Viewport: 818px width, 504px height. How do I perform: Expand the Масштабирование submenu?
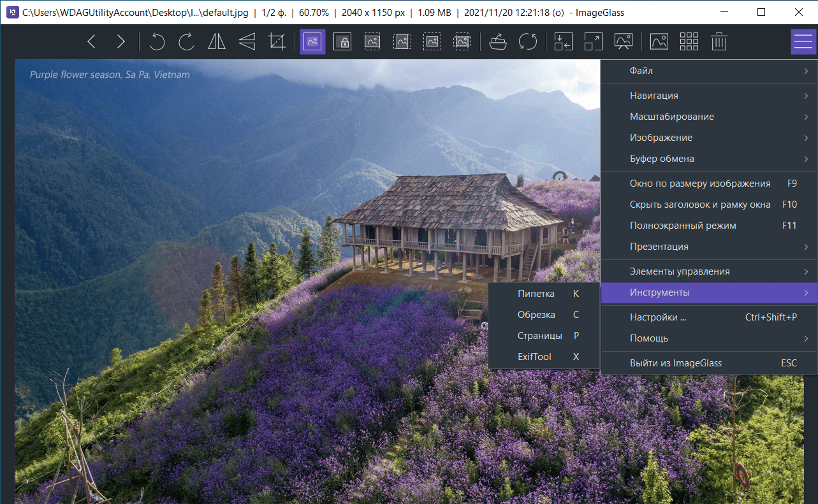pos(709,117)
